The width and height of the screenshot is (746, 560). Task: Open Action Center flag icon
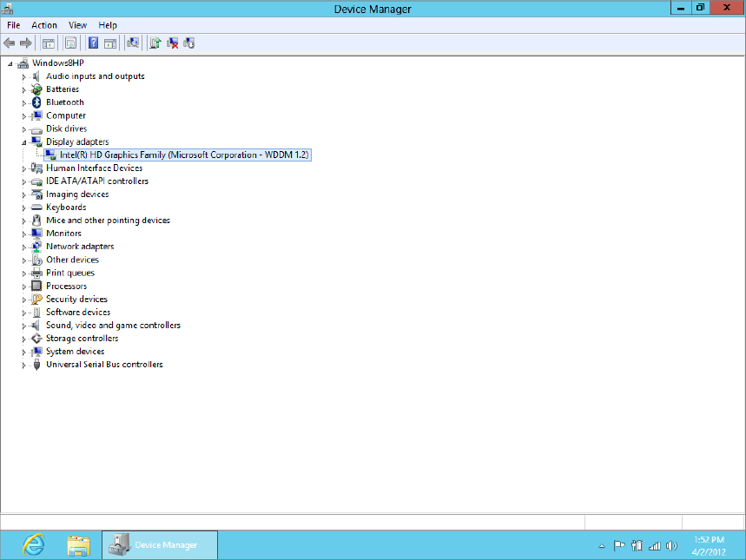(x=619, y=546)
